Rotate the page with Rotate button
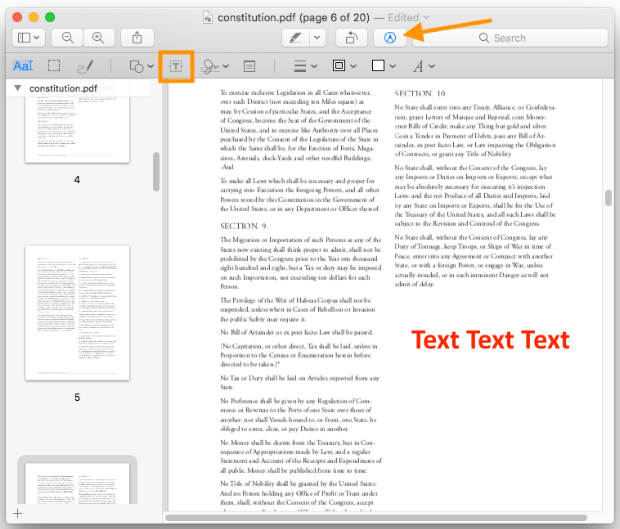620x529 pixels. tap(351, 38)
